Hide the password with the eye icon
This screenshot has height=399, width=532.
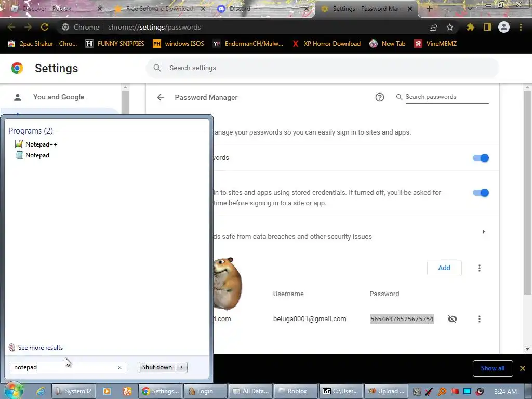[453, 319]
